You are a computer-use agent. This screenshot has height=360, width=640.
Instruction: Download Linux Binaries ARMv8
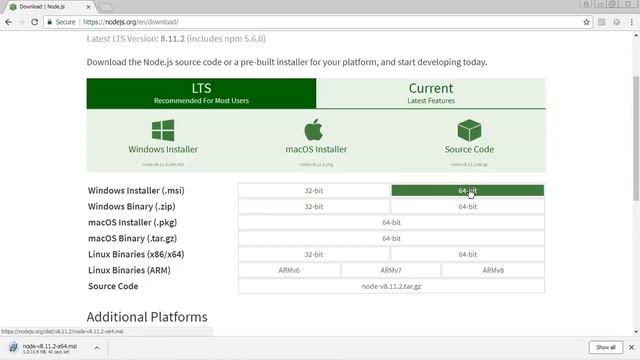click(x=493, y=270)
